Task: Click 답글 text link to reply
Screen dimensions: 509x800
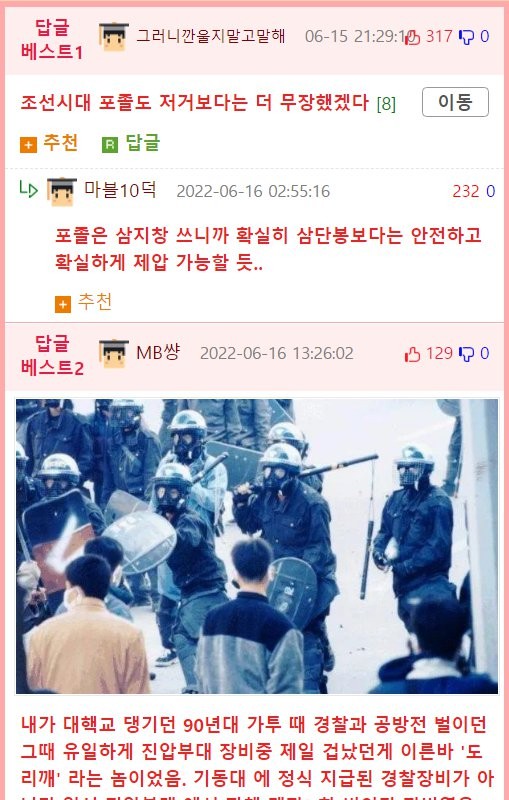Action: (x=142, y=142)
